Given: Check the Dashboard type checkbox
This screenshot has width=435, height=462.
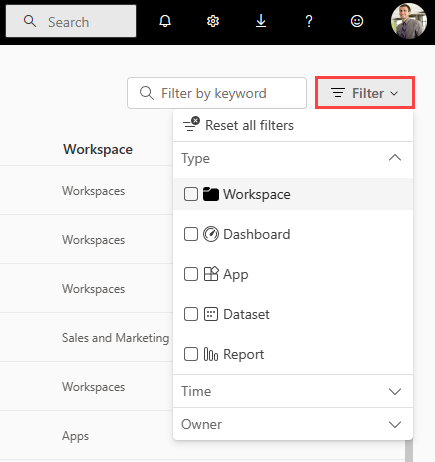Looking at the screenshot, I should [191, 234].
